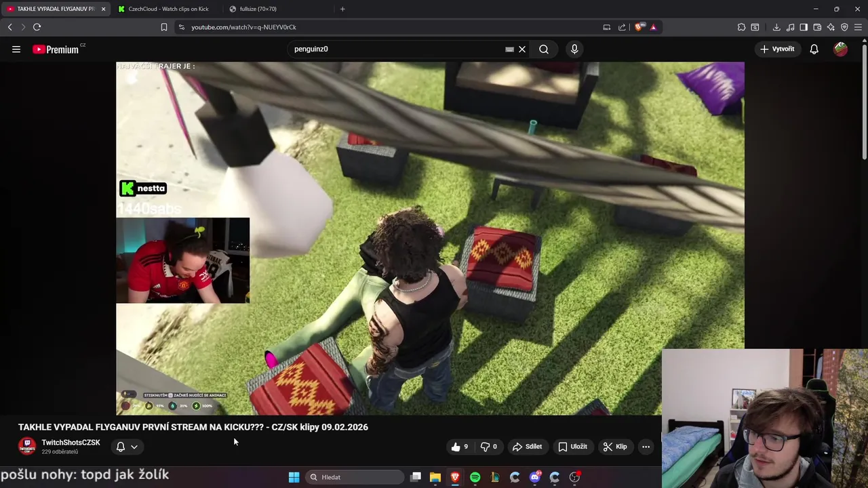Click the taskbar Hledat search box
This screenshot has height=488, width=868.
click(354, 477)
